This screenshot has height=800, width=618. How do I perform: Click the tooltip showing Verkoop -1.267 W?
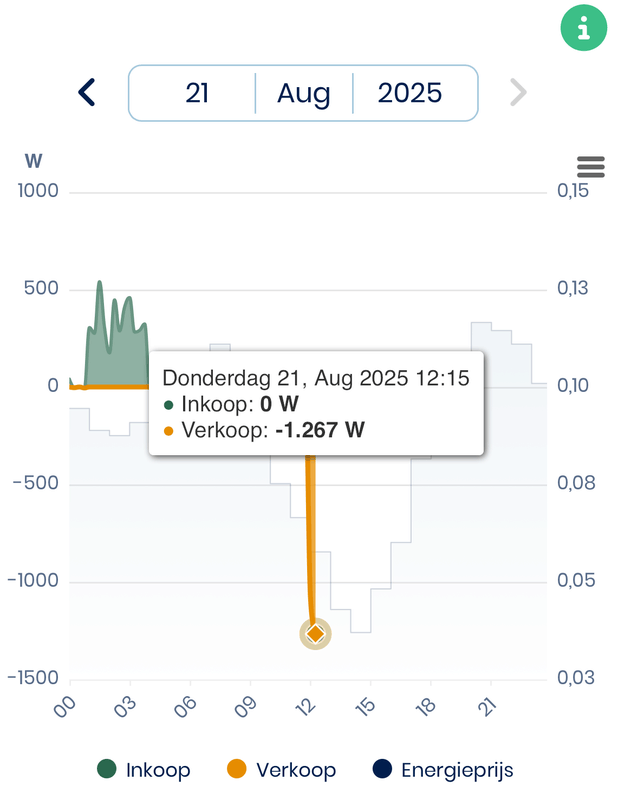(316, 404)
